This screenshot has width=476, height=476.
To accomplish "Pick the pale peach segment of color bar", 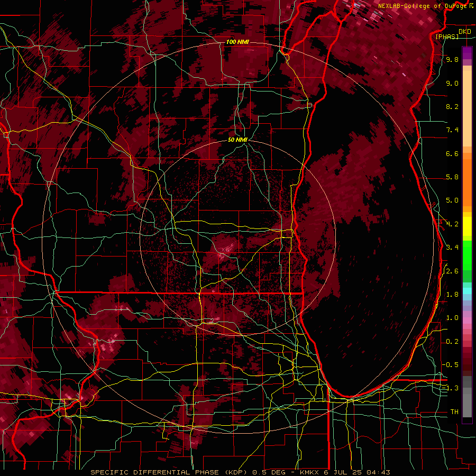I will click(467, 109).
